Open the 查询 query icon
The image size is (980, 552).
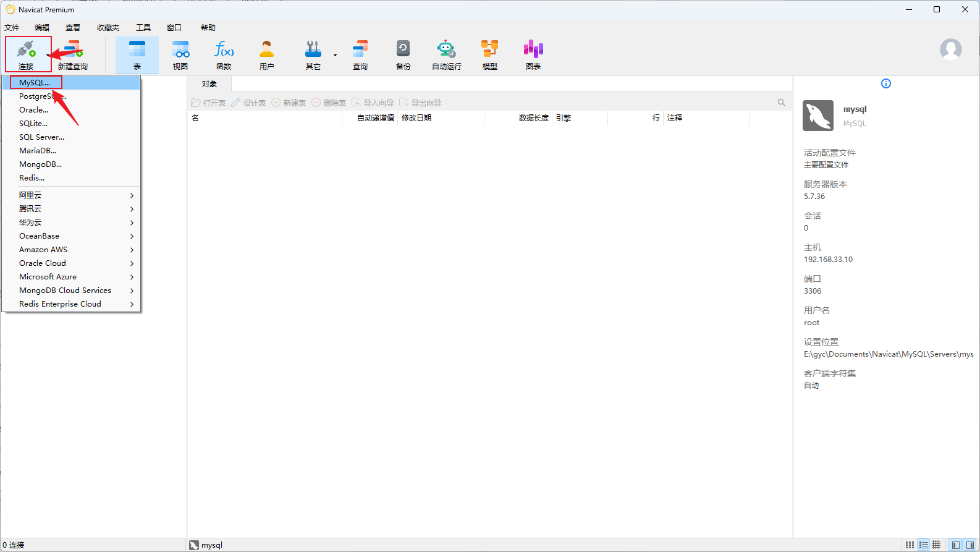360,54
